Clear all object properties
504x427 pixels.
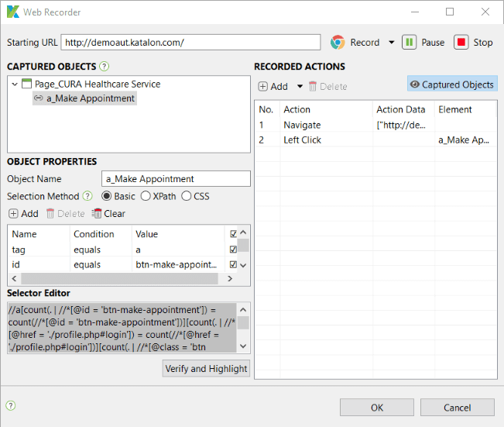(x=108, y=214)
